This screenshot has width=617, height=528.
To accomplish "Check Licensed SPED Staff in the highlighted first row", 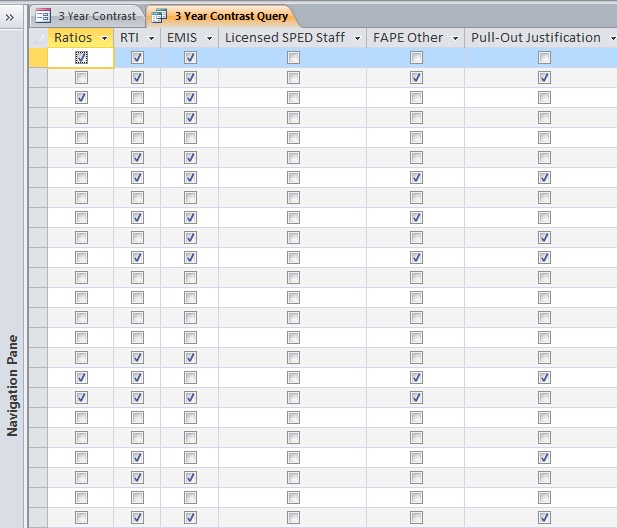I will click(x=293, y=58).
